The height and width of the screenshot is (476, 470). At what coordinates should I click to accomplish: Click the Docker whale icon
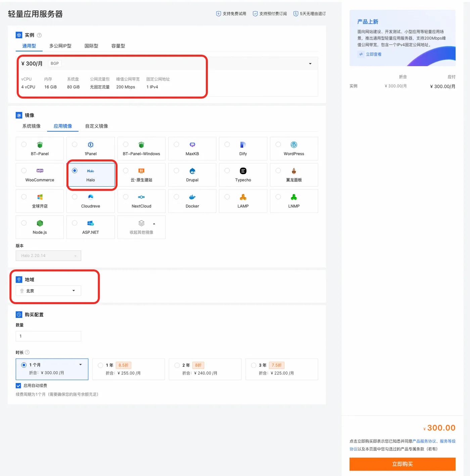[192, 197]
